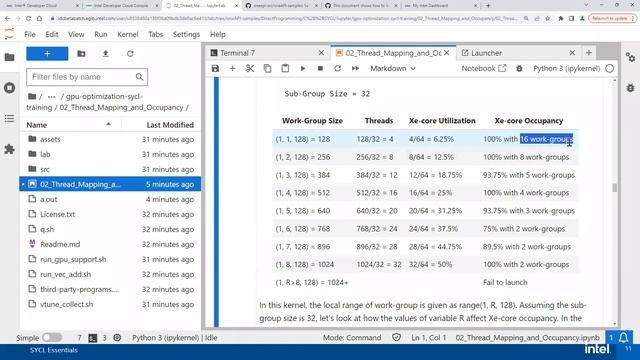Restart the kernel
This screenshot has width=640, height=360.
pyautogui.click(x=338, y=69)
